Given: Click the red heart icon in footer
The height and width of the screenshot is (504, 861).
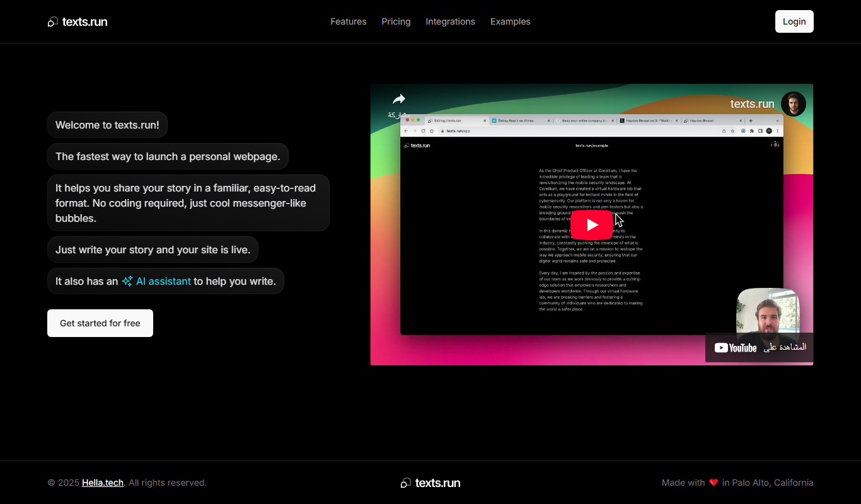Looking at the screenshot, I should (714, 483).
